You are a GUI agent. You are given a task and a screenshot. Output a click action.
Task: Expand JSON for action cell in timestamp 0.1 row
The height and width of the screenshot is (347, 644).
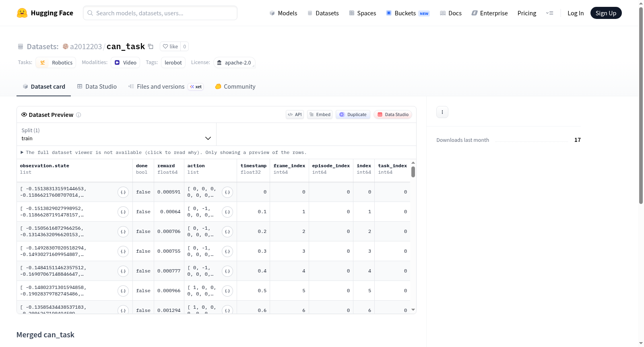[227, 212]
